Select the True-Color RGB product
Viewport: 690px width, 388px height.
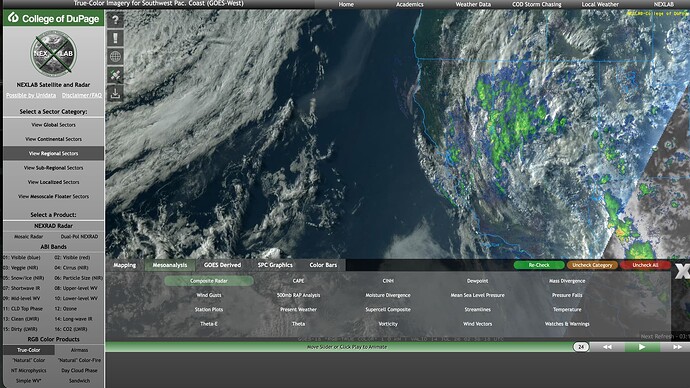click(x=29, y=350)
